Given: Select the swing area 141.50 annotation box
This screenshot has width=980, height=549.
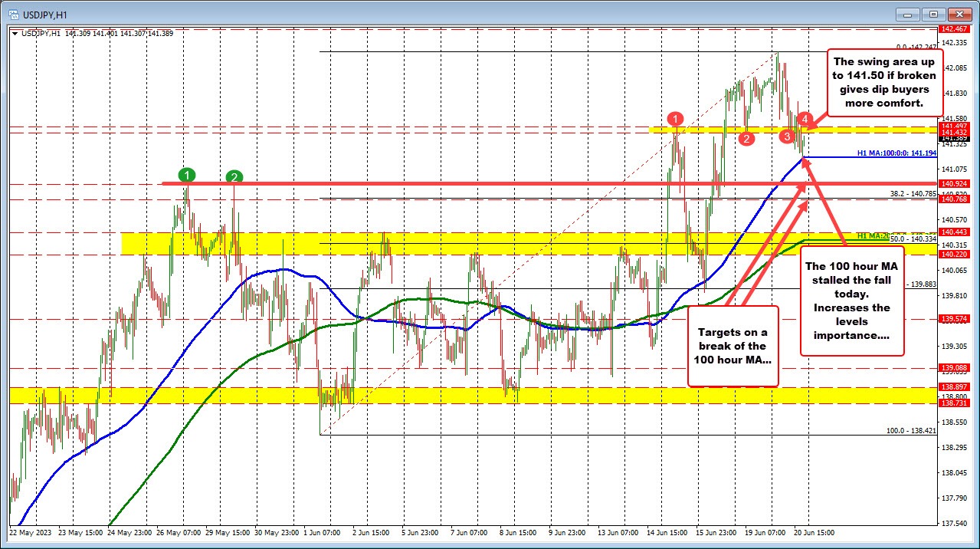Looking at the screenshot, I should point(884,80).
